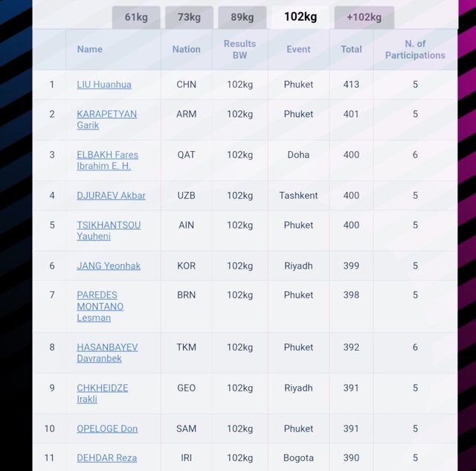Screen dimensions: 476x471
Task: Select the 73kg weight category tab
Action: tap(189, 17)
